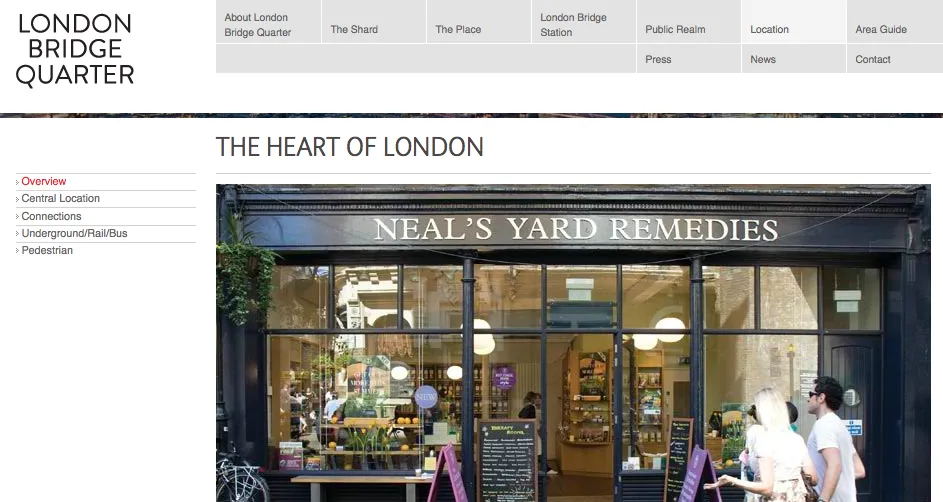Viewport: 943px width, 502px height.
Task: Open the Area Guide page
Action: [x=895, y=22]
